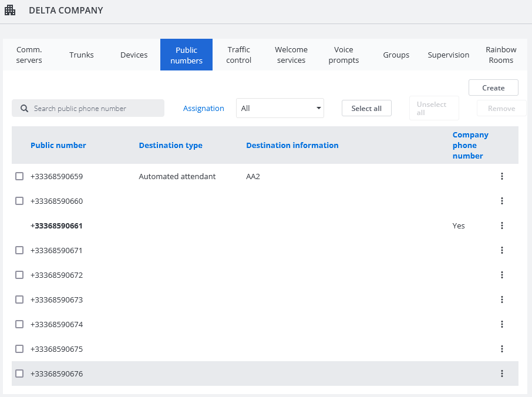532x397 pixels.
Task: Open the Rainbow Rooms tab
Action: coord(501,55)
